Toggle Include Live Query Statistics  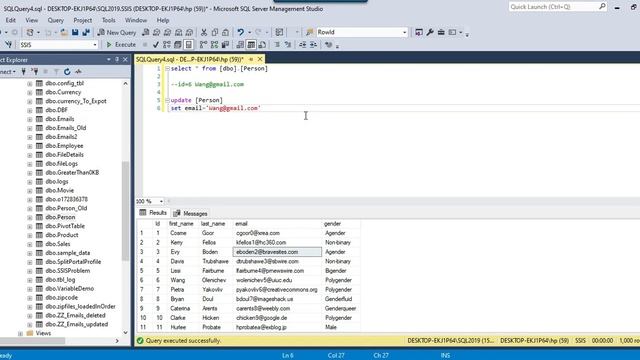pos(214,44)
